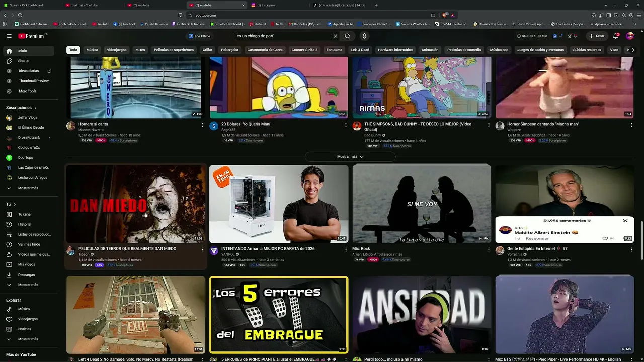Switch to the Instagram browser tab
644x362 pixels.
coord(278,5)
